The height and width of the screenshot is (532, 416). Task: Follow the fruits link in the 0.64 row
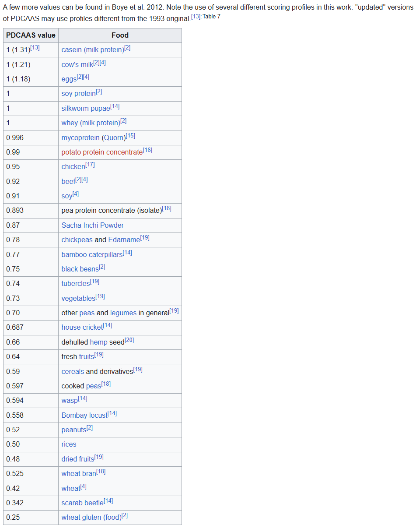tap(87, 357)
